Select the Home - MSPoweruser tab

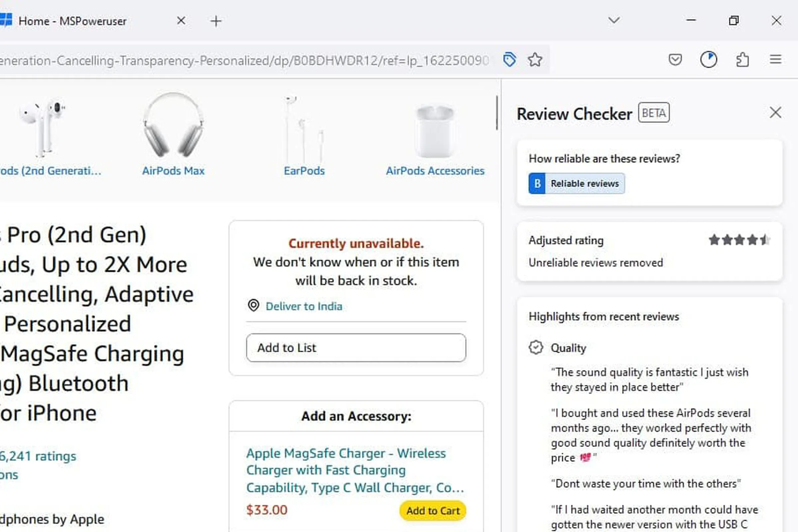point(72,21)
